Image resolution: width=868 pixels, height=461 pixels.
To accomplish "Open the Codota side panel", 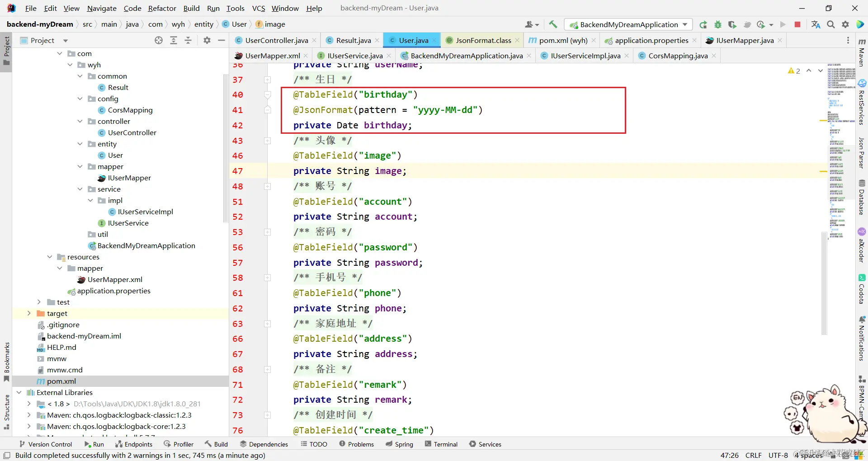I will coord(862,289).
